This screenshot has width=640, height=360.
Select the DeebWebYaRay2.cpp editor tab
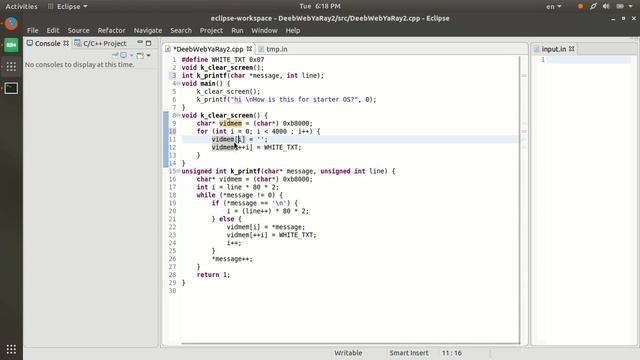[x=208, y=49]
